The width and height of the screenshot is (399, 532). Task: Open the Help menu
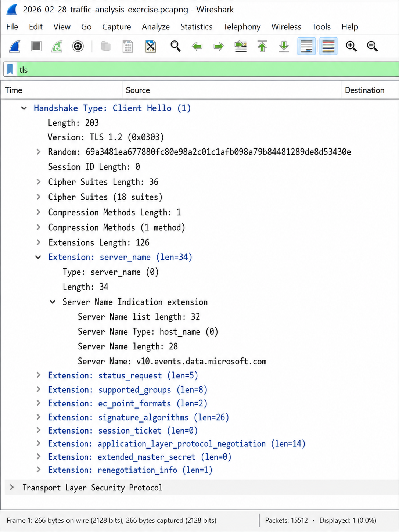click(x=349, y=27)
